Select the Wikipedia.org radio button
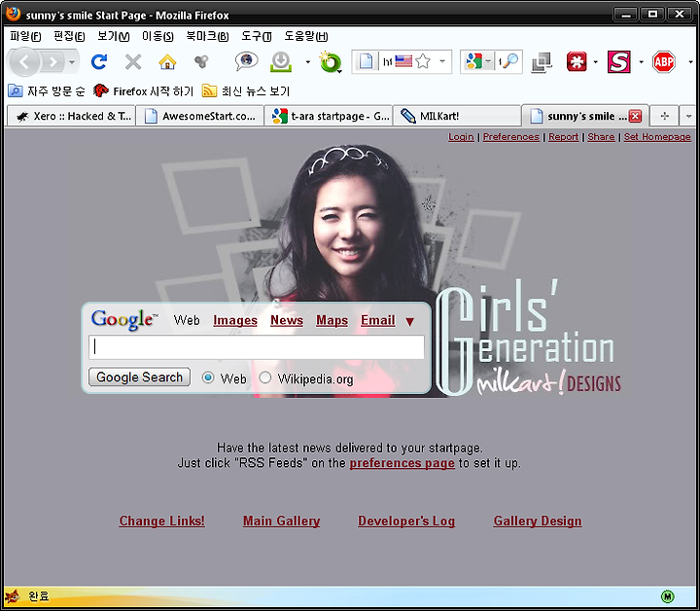This screenshot has width=700, height=611. [265, 377]
